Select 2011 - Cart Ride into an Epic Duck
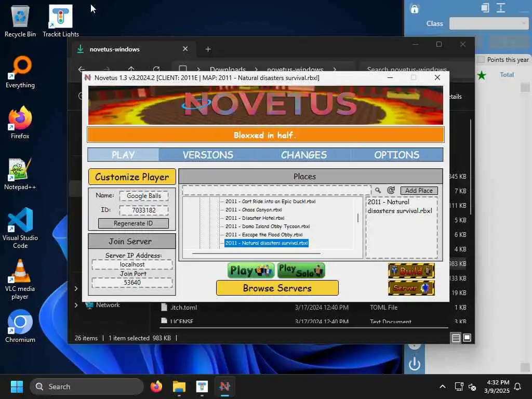 pyautogui.click(x=270, y=201)
